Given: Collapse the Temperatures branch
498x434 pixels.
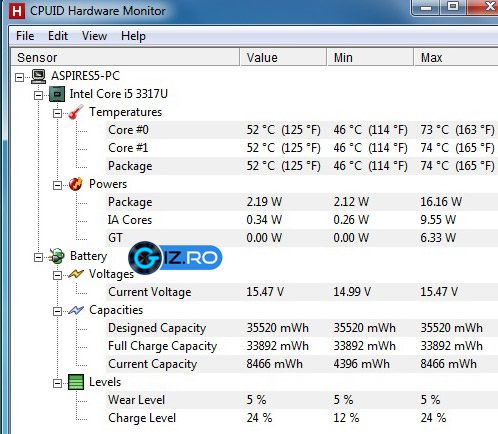Looking at the screenshot, I should [57, 113].
